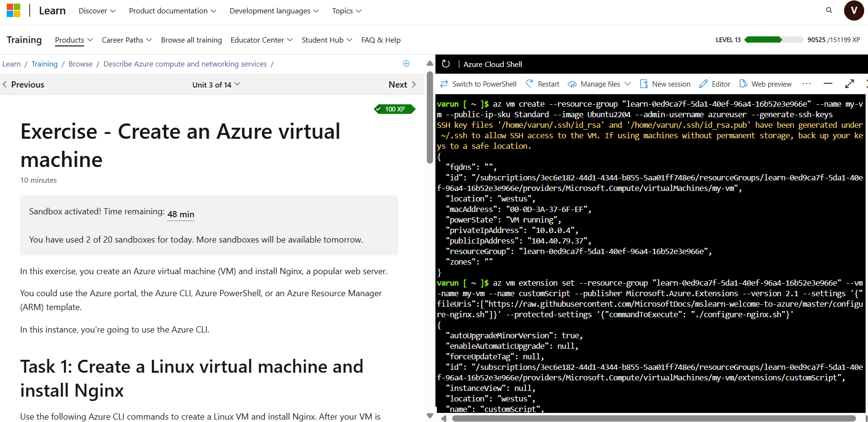Click the article vertical scrollbar thumb
Image resolution: width=868 pixels, height=422 pixels.
(430, 117)
